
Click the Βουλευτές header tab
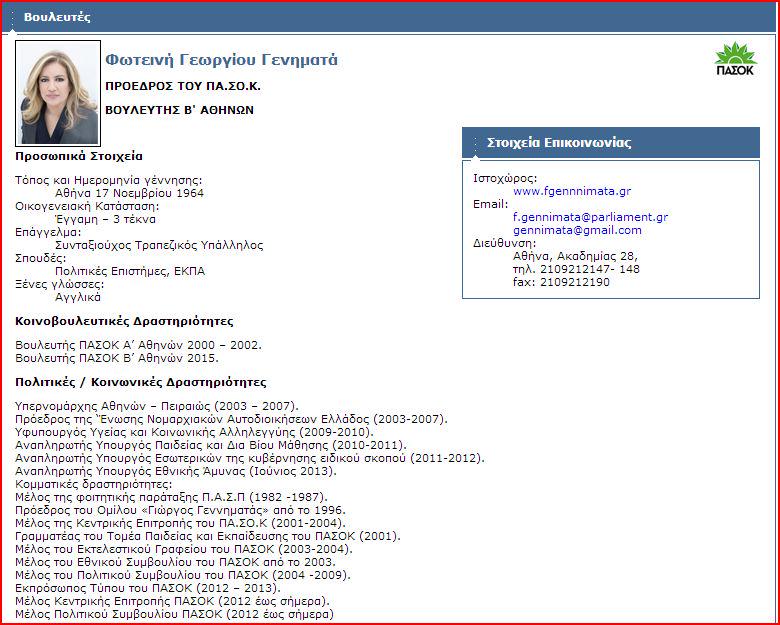[57, 17]
